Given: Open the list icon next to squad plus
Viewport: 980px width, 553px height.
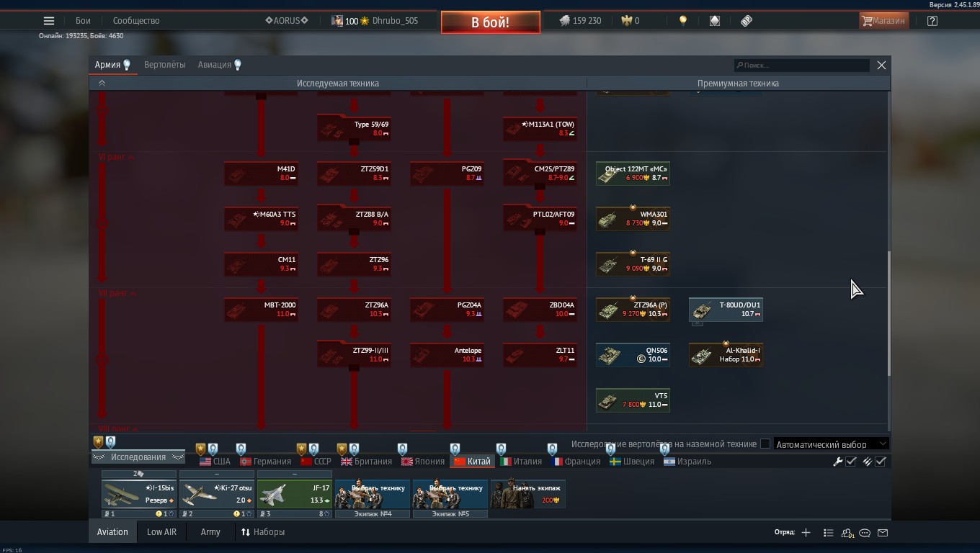Looking at the screenshot, I should click(828, 533).
